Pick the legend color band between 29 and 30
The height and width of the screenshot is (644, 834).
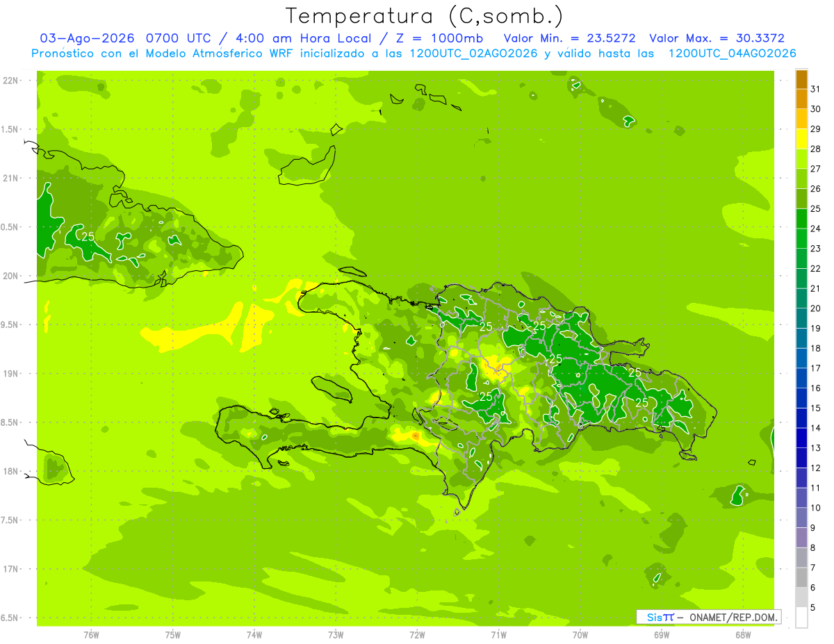(x=801, y=119)
